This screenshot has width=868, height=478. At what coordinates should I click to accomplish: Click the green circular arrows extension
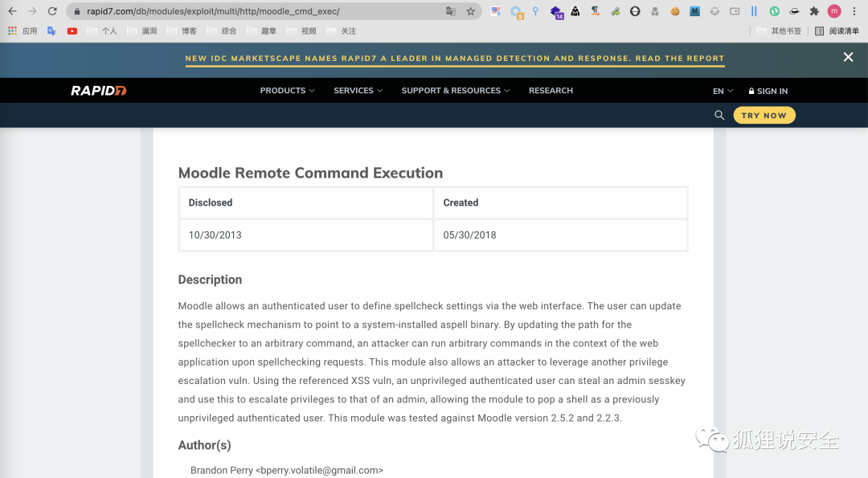tap(775, 11)
